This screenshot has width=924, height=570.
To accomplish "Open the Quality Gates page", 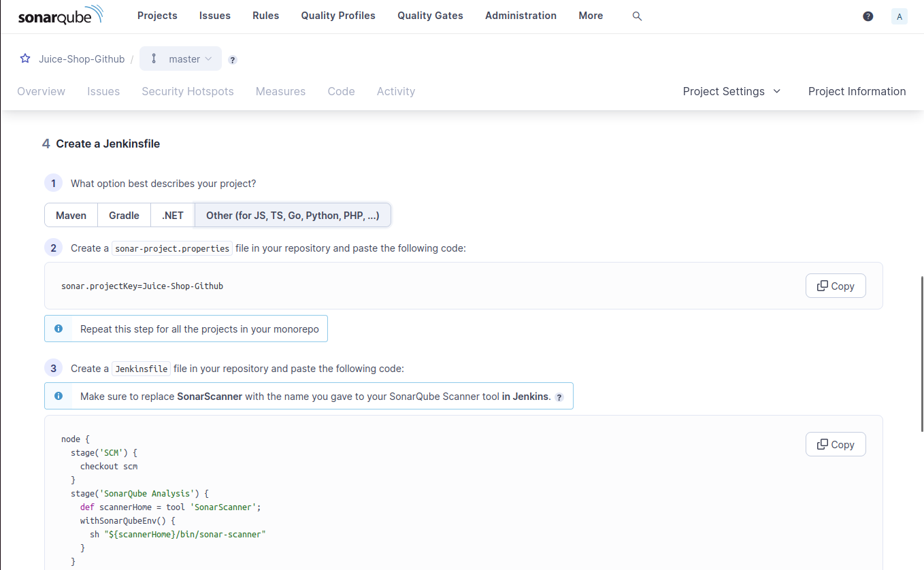I will coord(430,16).
